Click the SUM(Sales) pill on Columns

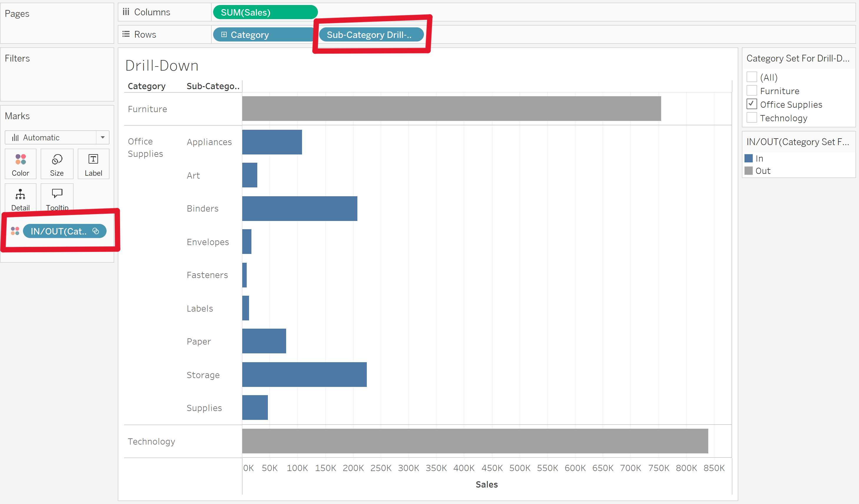tap(265, 12)
